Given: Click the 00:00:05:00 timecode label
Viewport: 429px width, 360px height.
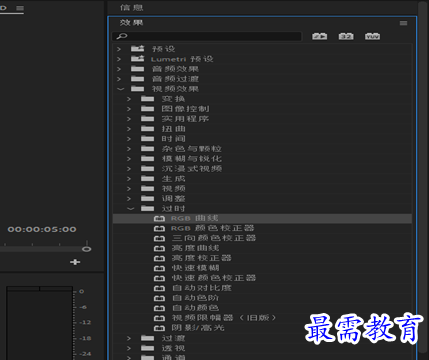Looking at the screenshot, I should pos(42,229).
